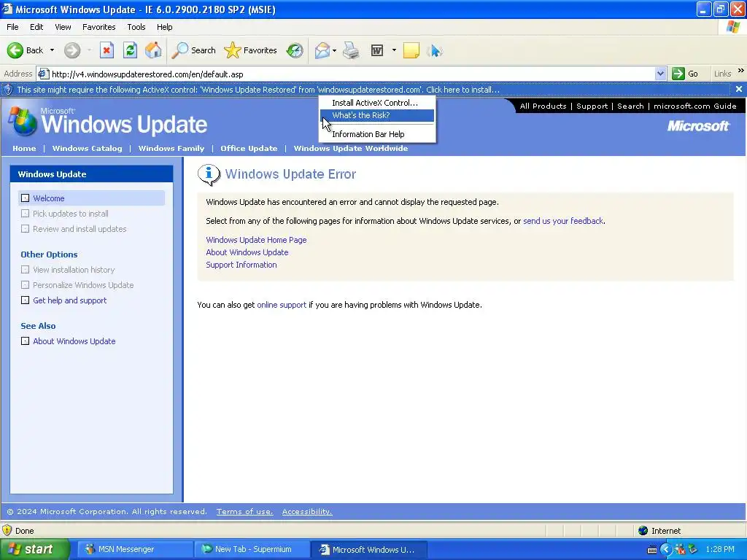Click the Windows flag throbber icon
The image size is (747, 560).
(733, 27)
